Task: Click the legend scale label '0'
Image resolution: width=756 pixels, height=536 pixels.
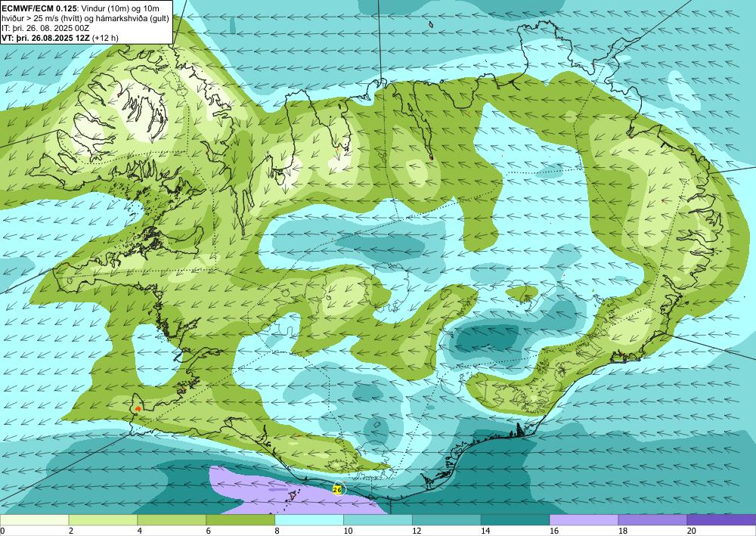Action: click(2, 531)
